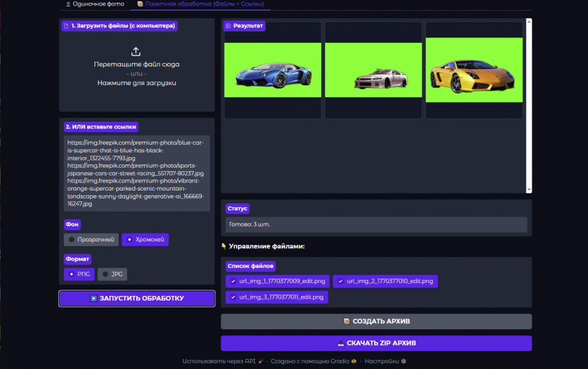The height and width of the screenshot is (369, 588).
Task: Toggle url_img_2_1770377010_edit.png checkbox
Action: pos(341,281)
